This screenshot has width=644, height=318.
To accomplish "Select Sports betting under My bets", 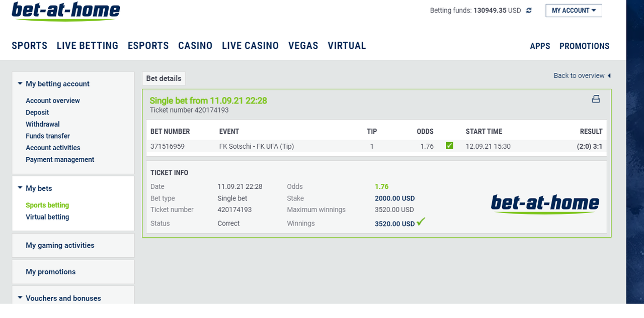I will 47,205.
